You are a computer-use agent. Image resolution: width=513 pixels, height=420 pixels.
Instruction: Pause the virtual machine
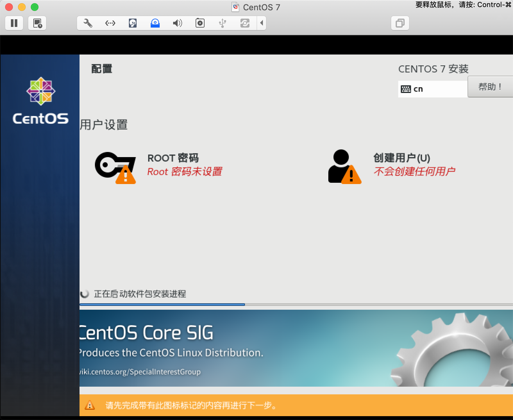click(14, 23)
